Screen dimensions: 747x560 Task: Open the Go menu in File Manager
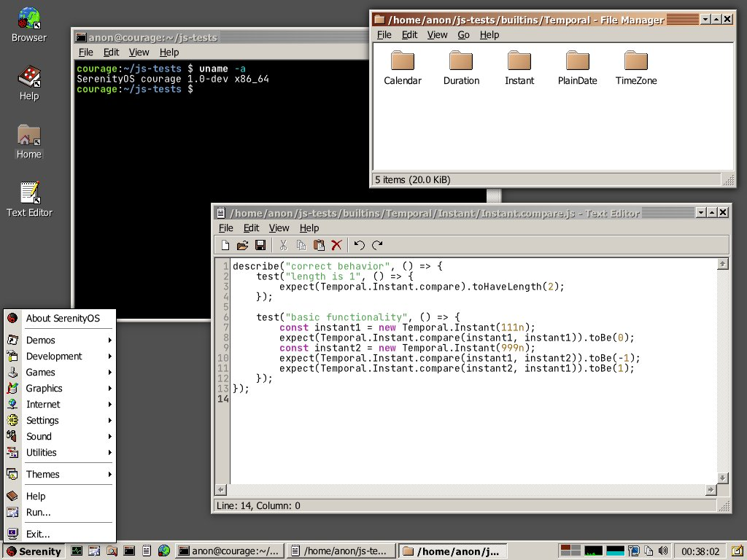pos(463,34)
